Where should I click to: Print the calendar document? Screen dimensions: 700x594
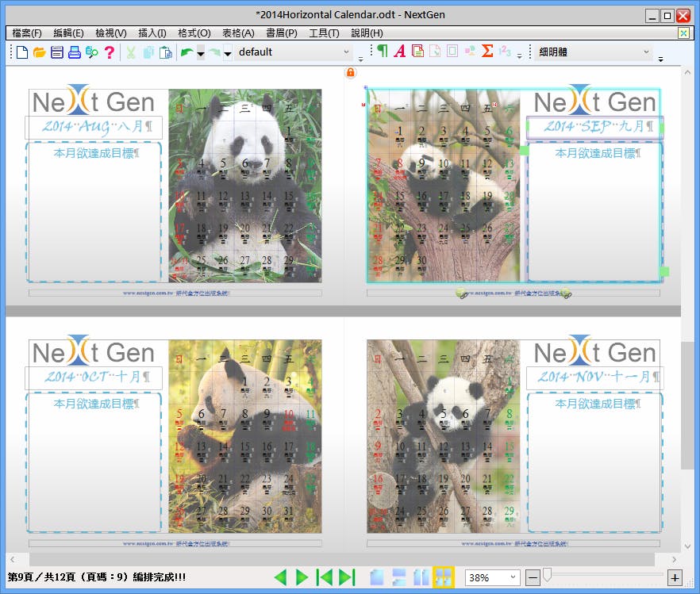73,51
